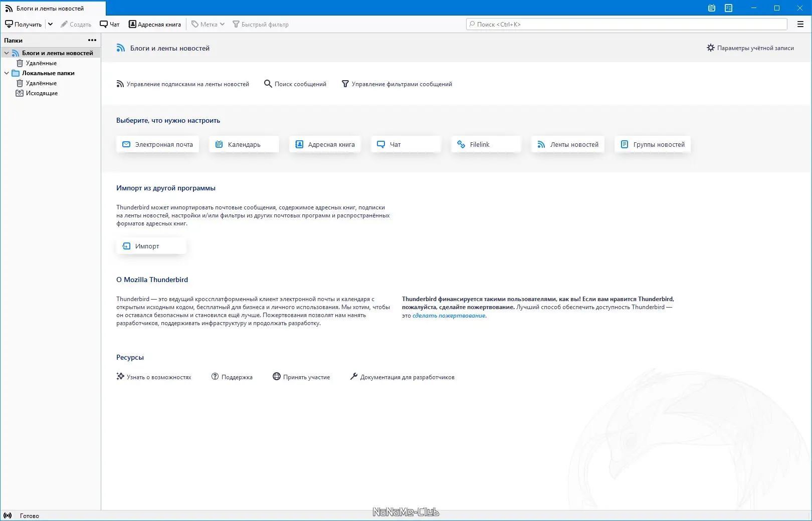
Task: Select the Локальные папки folder
Action: click(x=48, y=73)
